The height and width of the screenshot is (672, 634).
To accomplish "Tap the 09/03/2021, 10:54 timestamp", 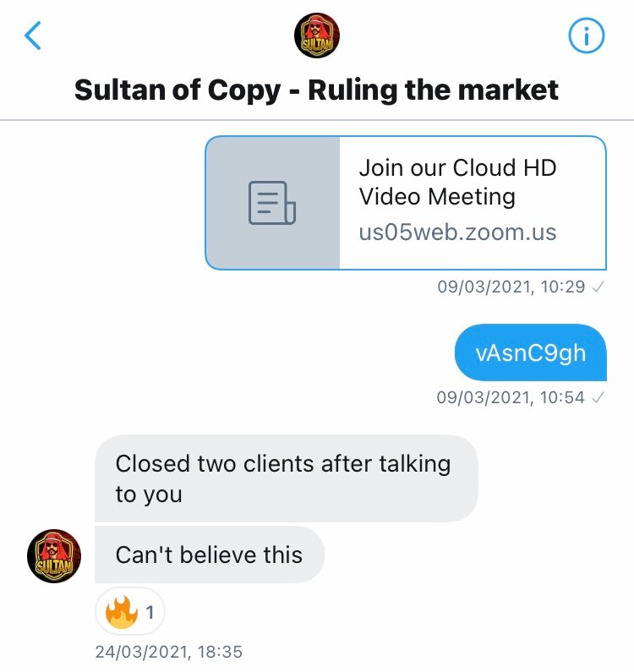I will (x=510, y=398).
